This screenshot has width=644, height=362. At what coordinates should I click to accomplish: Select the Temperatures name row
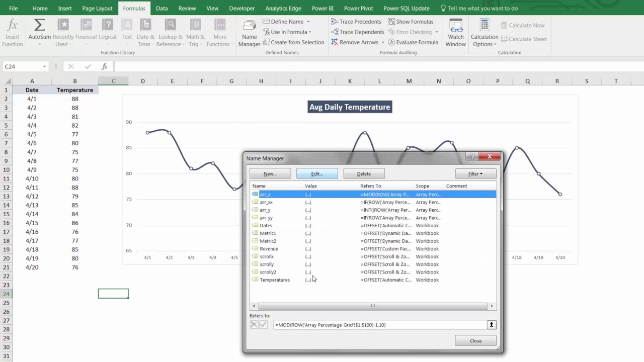[373, 280]
